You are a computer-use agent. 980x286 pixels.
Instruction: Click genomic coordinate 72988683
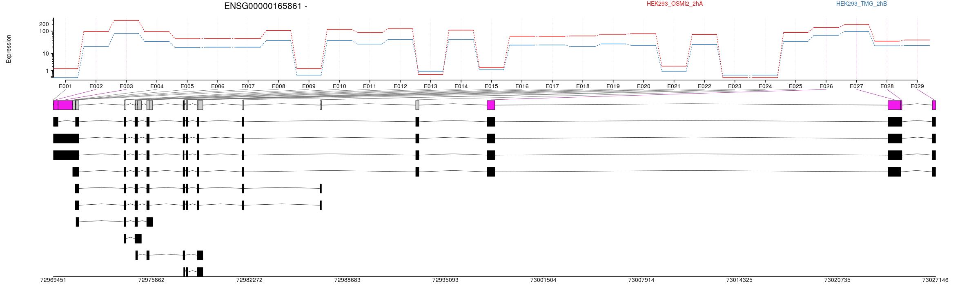[347, 280]
